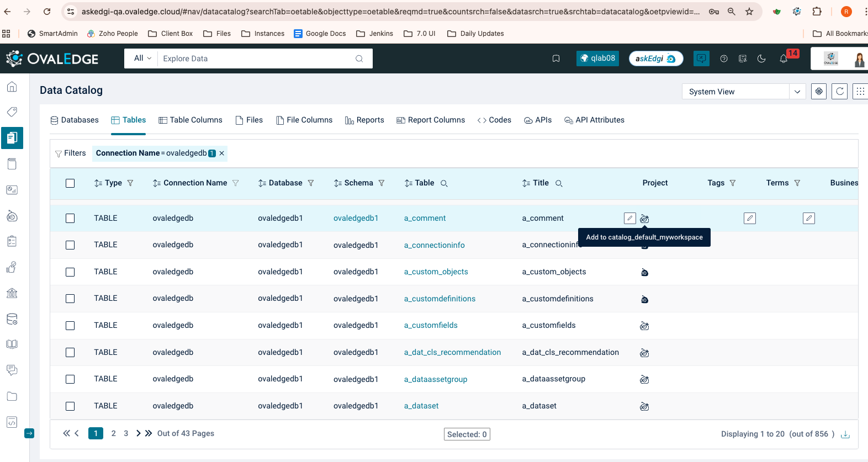Go to page 2 of results
This screenshot has height=462, width=868.
point(114,433)
